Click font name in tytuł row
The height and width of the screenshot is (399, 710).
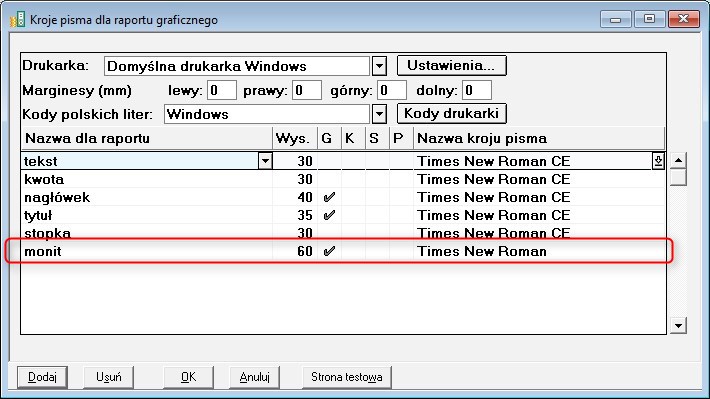(494, 215)
